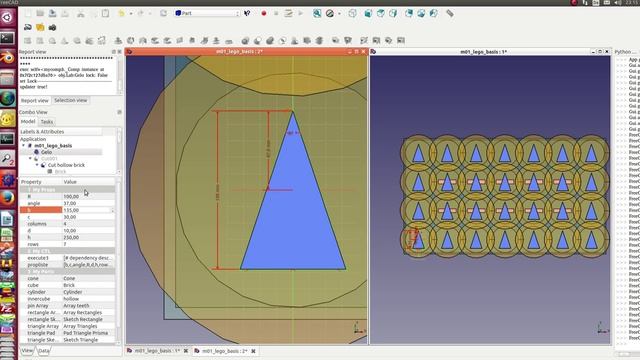Open the Undo history dropdown arrow
Screen dimensions: 640x360
point(131,13)
